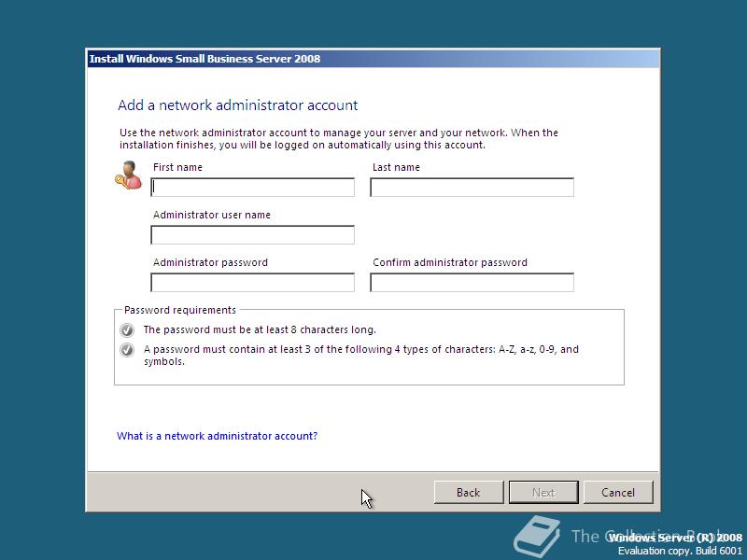
Task: Click the administrator user icon with key
Action: 129,175
